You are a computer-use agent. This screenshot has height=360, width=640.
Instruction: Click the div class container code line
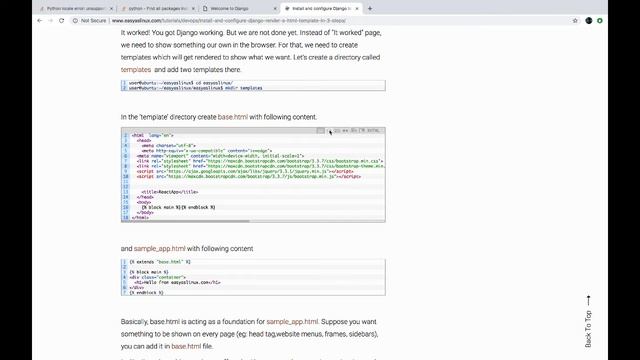point(158,277)
